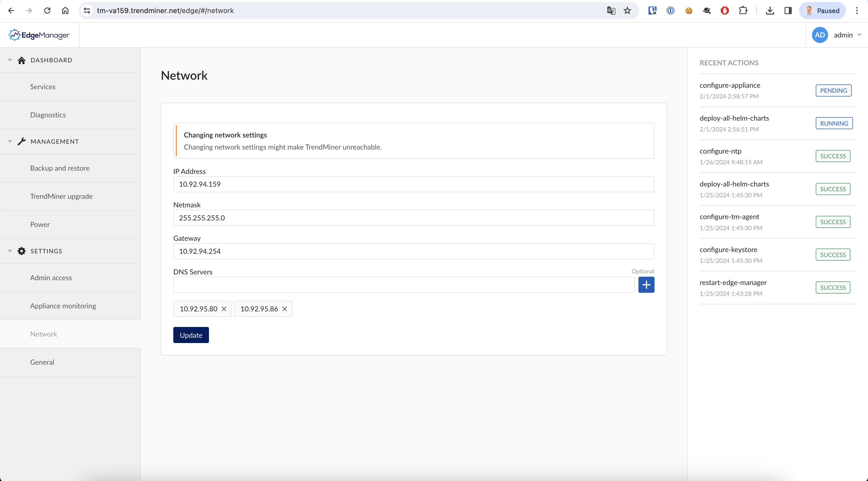Select Services in the sidebar
This screenshot has width=868, height=481.
click(42, 87)
